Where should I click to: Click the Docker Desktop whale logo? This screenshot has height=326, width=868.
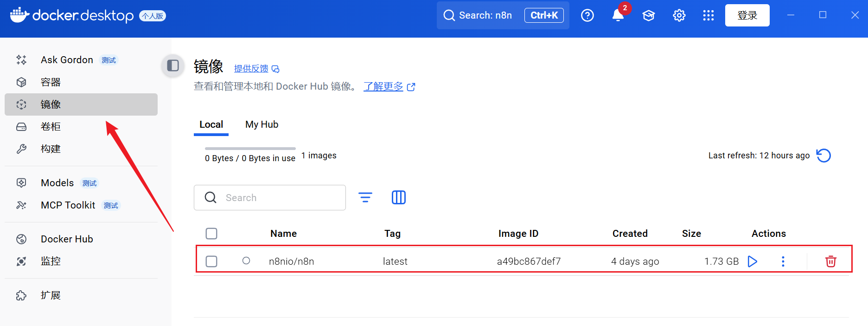[x=19, y=15]
